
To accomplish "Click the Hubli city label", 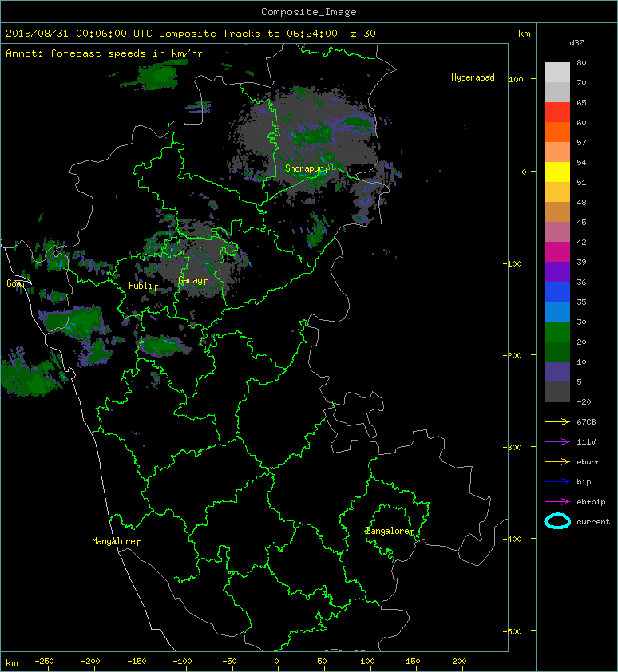I will tap(143, 286).
